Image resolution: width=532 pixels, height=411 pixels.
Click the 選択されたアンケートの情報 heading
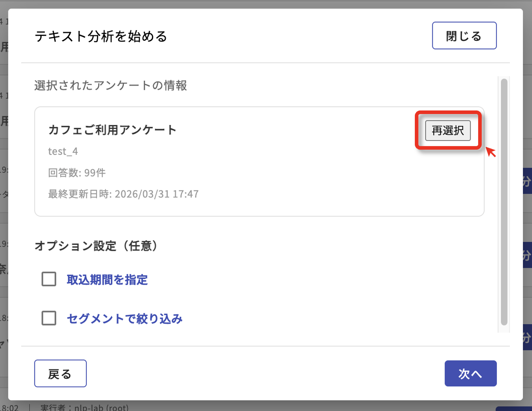coord(110,86)
